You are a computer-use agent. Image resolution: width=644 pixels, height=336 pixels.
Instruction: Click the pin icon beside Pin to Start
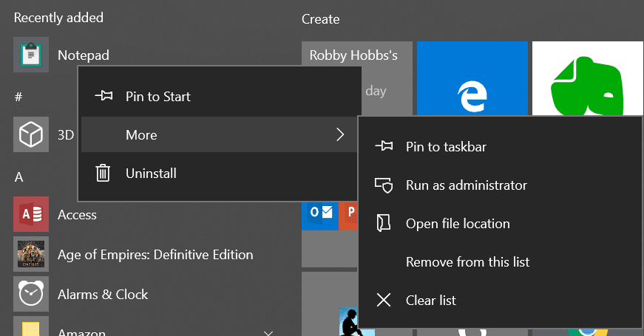pos(104,96)
